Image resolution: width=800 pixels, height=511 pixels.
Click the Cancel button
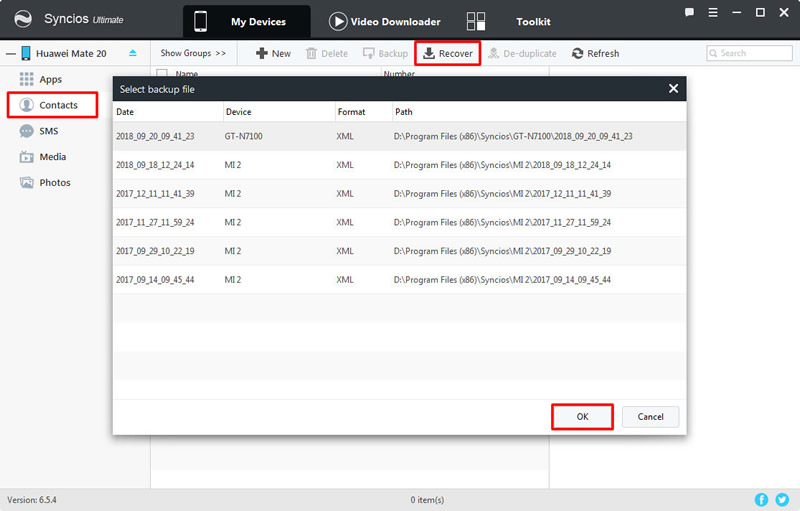651,417
